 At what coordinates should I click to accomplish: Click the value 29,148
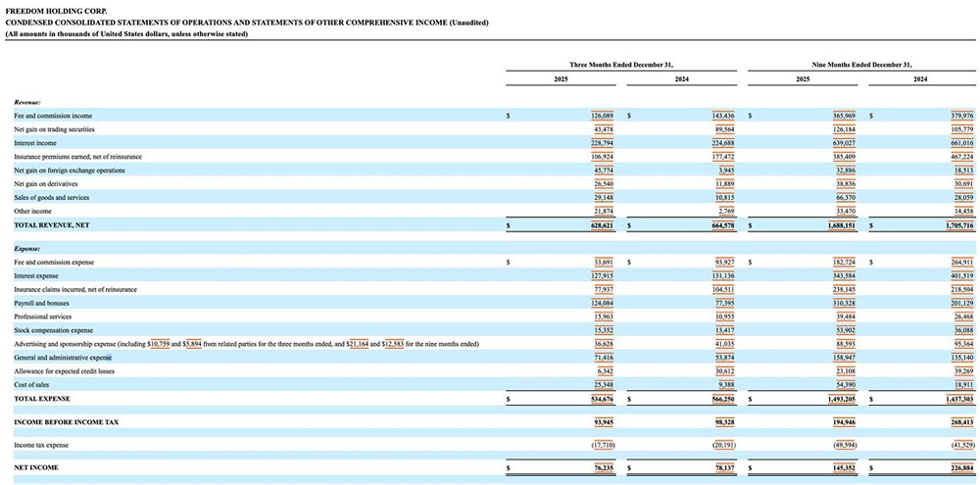(602, 198)
